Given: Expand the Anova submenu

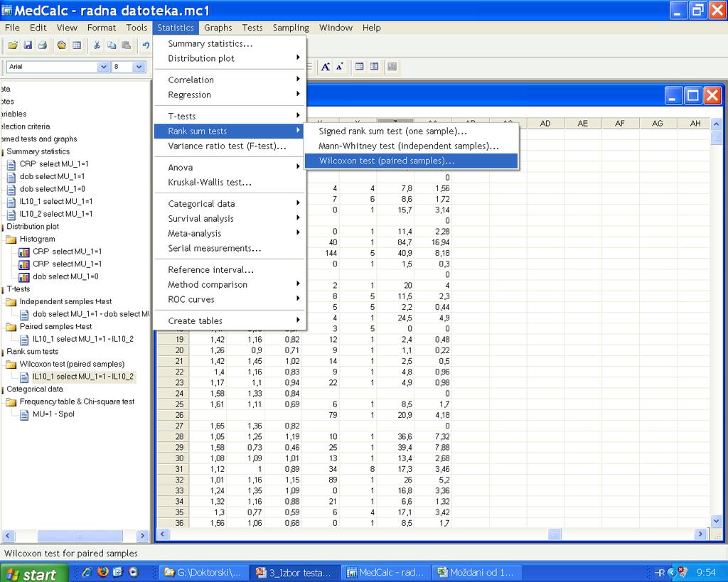Looking at the screenshot, I should click(x=230, y=168).
